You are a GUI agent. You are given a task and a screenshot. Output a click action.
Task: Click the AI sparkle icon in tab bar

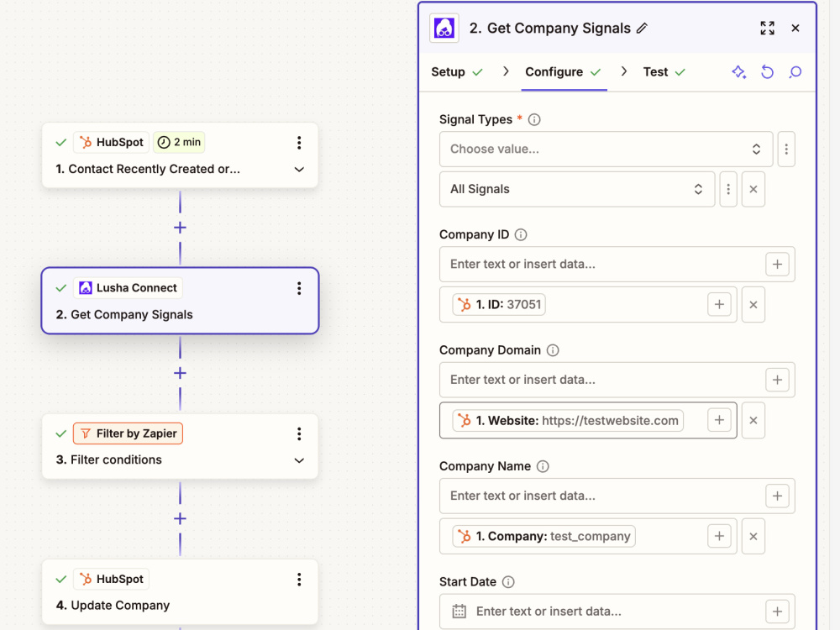[x=738, y=71]
